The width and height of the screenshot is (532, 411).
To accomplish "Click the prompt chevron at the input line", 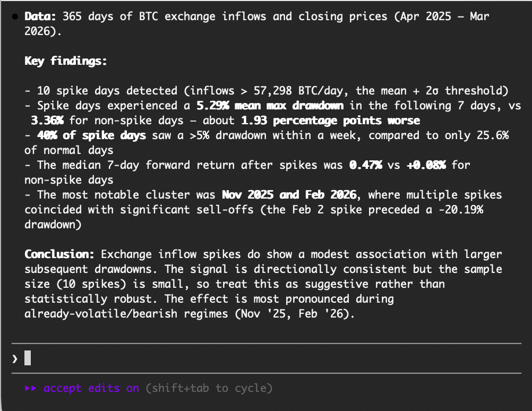I will click(14, 358).
